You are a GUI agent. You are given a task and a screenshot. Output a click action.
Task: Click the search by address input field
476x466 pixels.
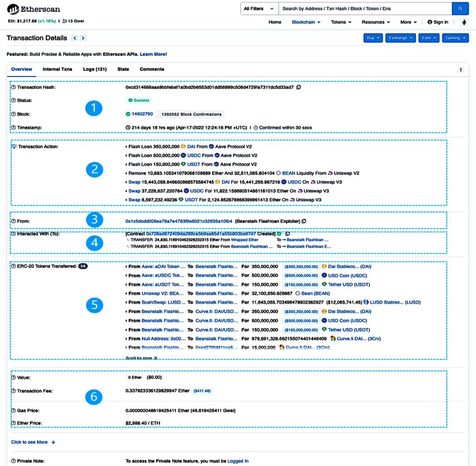(x=365, y=9)
